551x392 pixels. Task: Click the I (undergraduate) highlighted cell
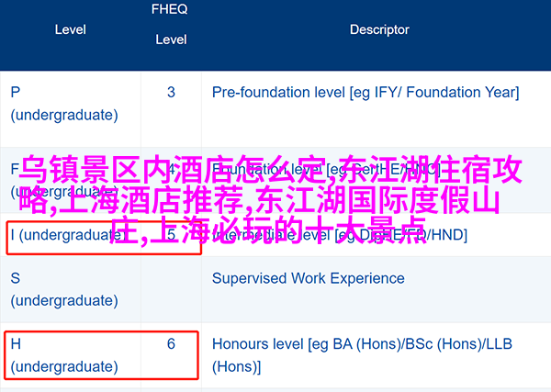104,238
